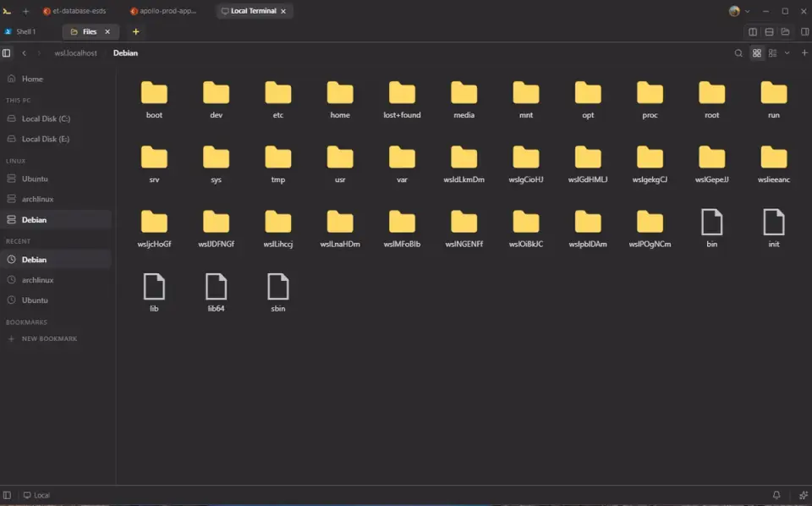Switch to apollo-prod-app session tab
The image size is (812, 506).
tap(163, 11)
